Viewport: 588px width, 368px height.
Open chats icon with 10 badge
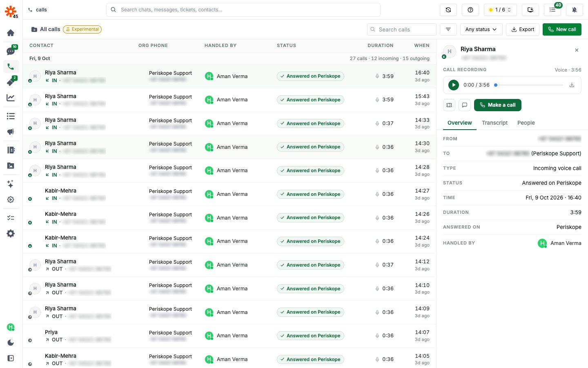click(11, 51)
